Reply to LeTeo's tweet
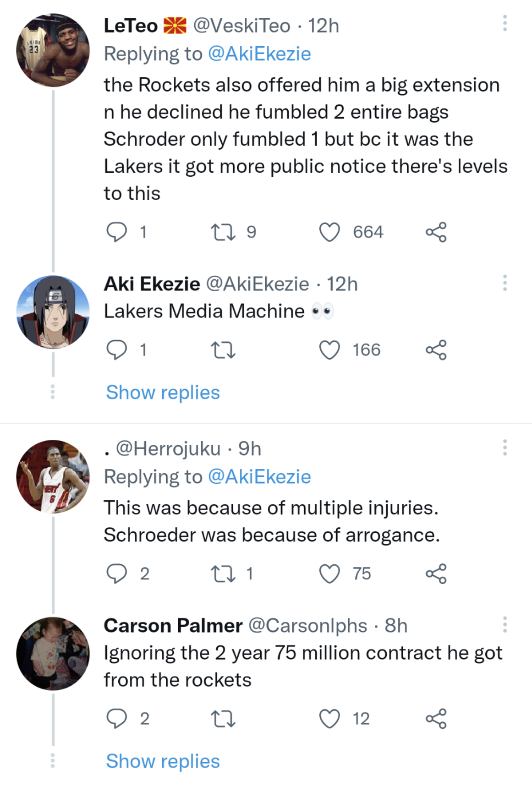 point(116,232)
